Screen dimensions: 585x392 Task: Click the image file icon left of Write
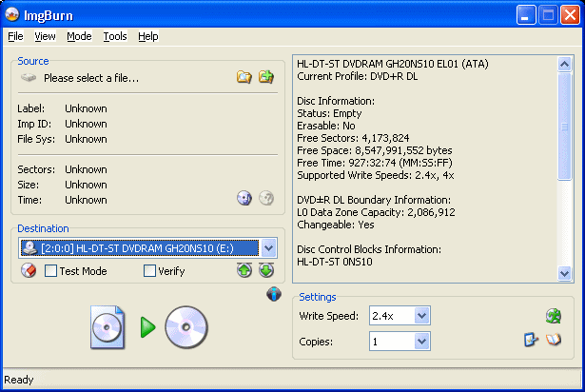tap(107, 327)
